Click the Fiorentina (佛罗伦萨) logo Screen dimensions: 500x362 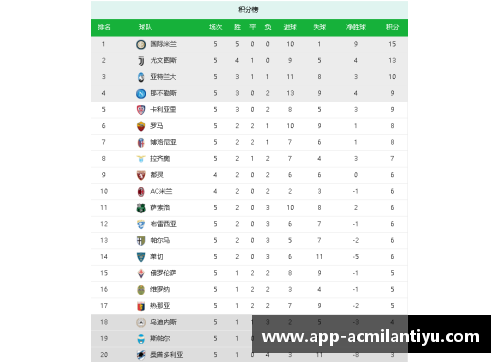(x=141, y=273)
